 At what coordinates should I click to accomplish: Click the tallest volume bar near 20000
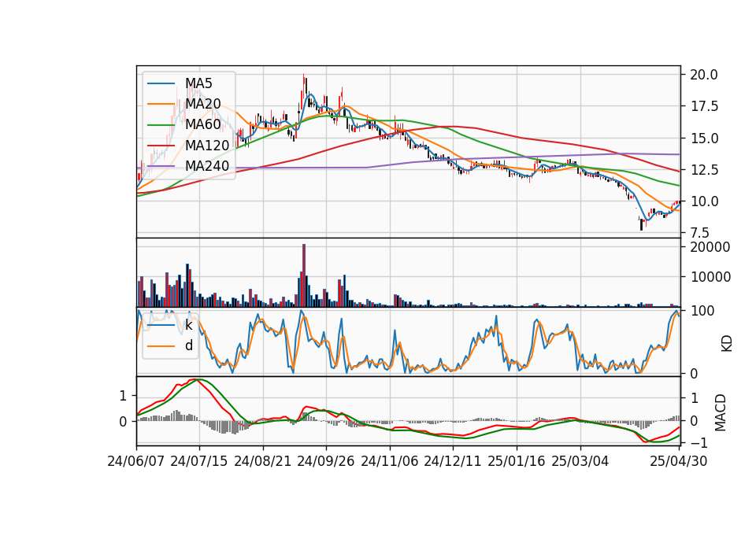click(x=304, y=275)
